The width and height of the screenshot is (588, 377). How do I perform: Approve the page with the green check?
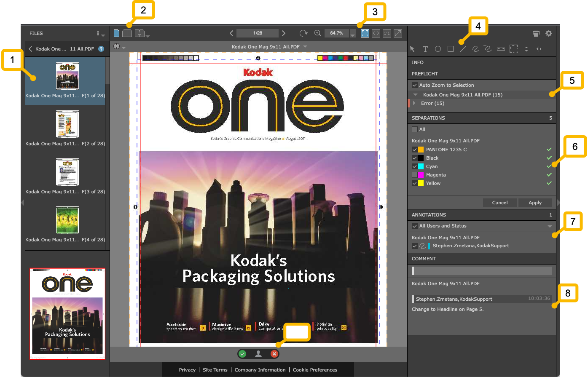[x=242, y=354]
